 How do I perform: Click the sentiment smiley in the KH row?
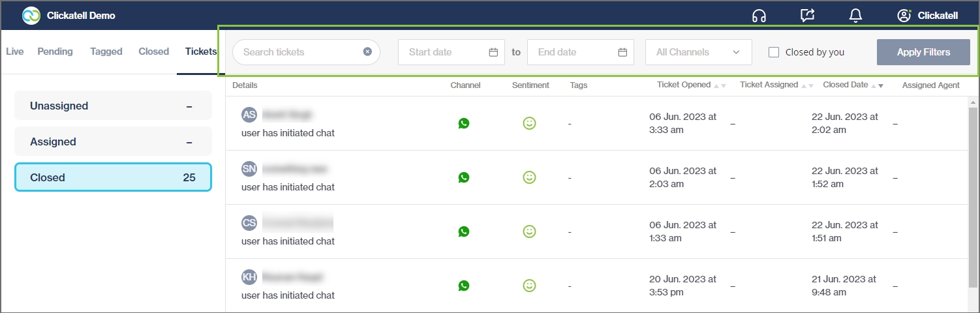pos(530,286)
